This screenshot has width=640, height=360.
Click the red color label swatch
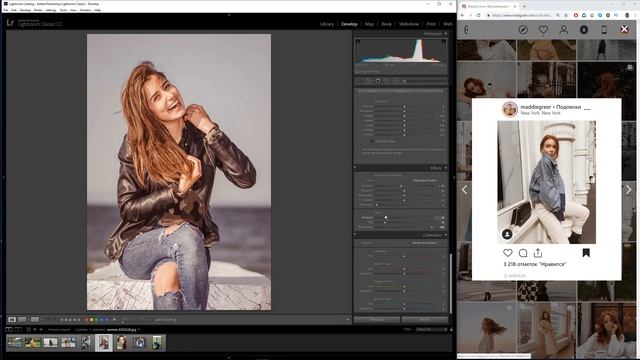(x=87, y=320)
